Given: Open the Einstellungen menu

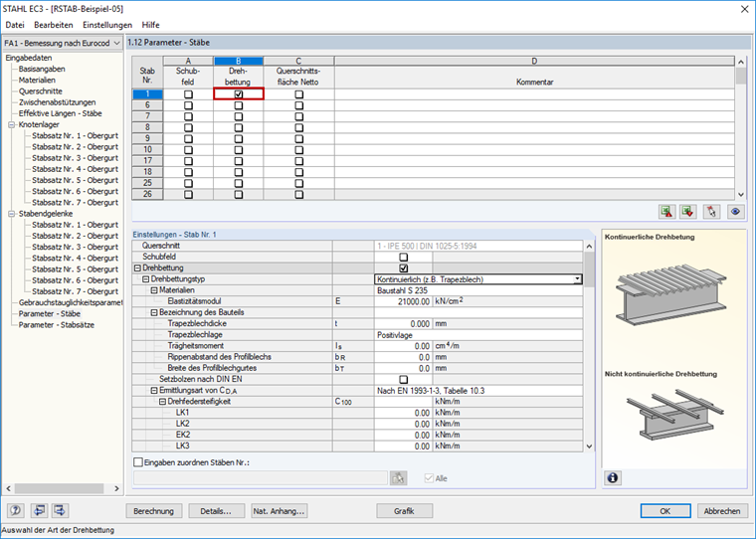Looking at the screenshot, I should pos(107,25).
